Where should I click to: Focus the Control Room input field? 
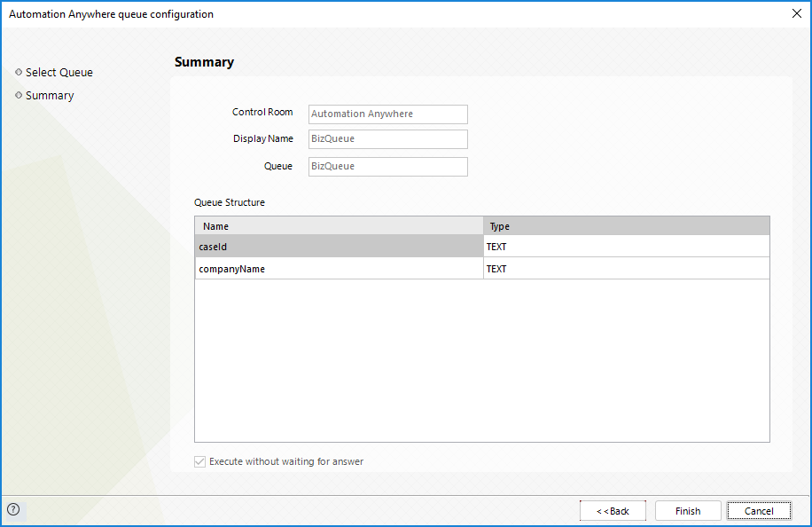point(388,114)
